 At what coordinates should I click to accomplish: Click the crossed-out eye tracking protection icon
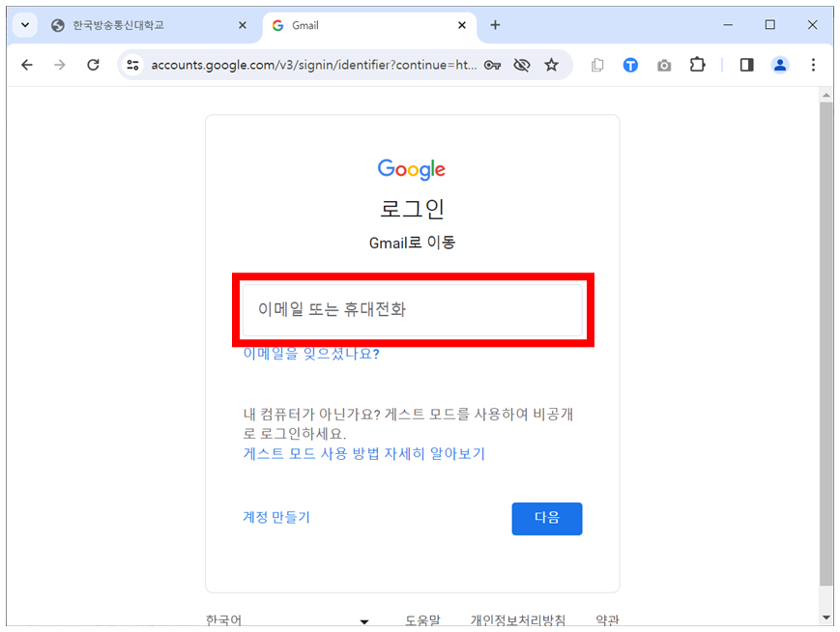(521, 65)
